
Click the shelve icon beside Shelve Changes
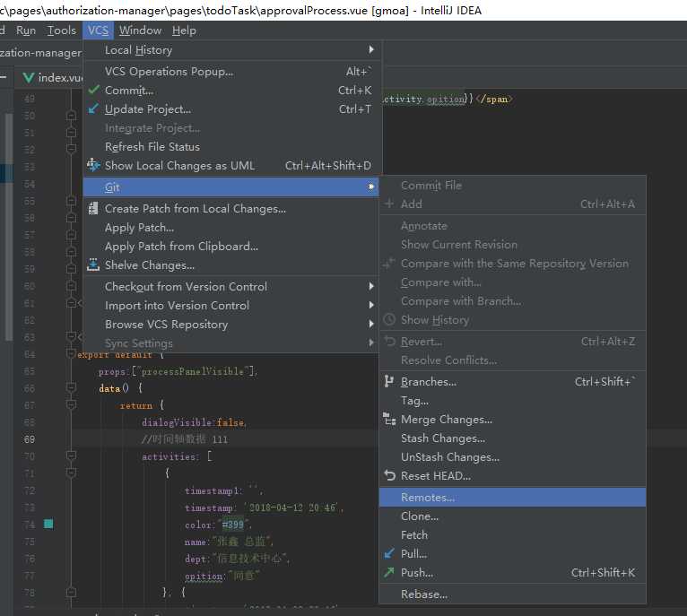pyautogui.click(x=93, y=265)
